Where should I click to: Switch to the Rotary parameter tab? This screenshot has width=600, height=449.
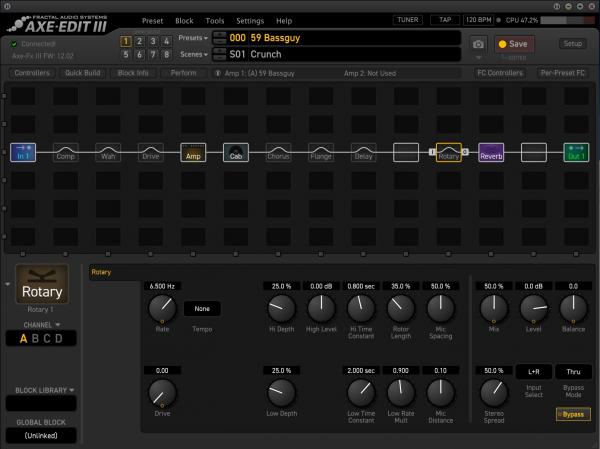[x=101, y=272]
